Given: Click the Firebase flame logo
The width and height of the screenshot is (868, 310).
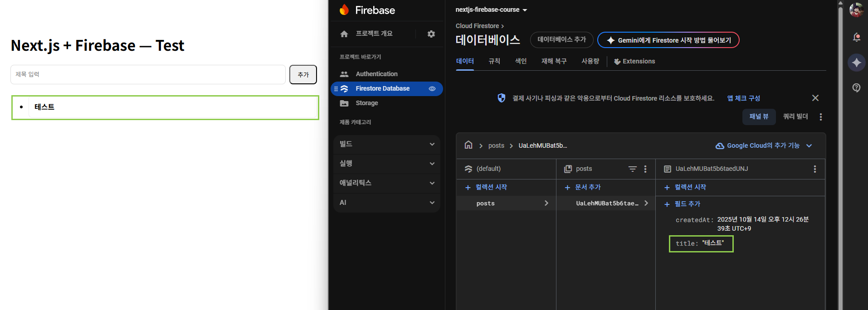Looking at the screenshot, I should pyautogui.click(x=344, y=10).
